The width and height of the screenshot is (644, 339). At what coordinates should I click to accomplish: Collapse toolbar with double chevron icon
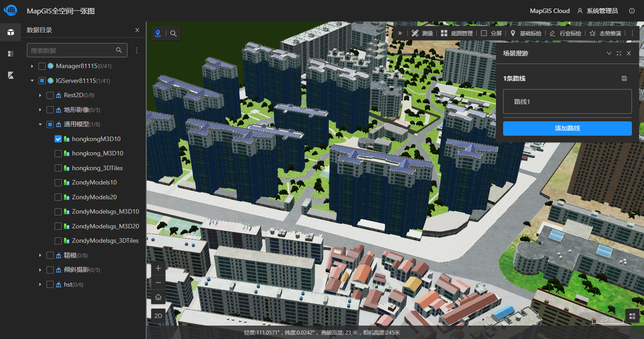[400, 33]
